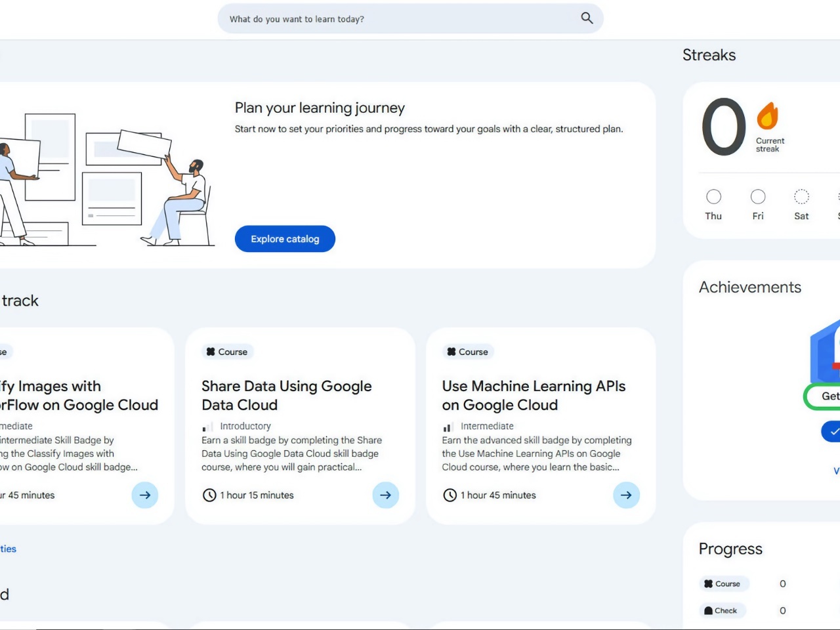Click the clock icon on the Machine Learning APIs card
Viewport: 840px width, 630px height.
tap(449, 495)
